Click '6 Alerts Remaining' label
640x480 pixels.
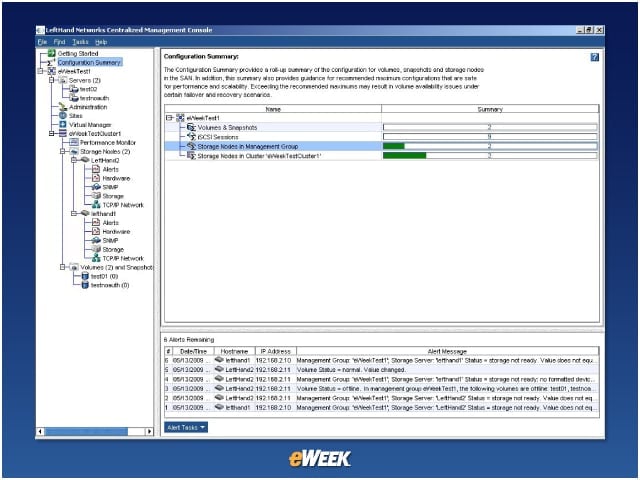click(x=189, y=340)
